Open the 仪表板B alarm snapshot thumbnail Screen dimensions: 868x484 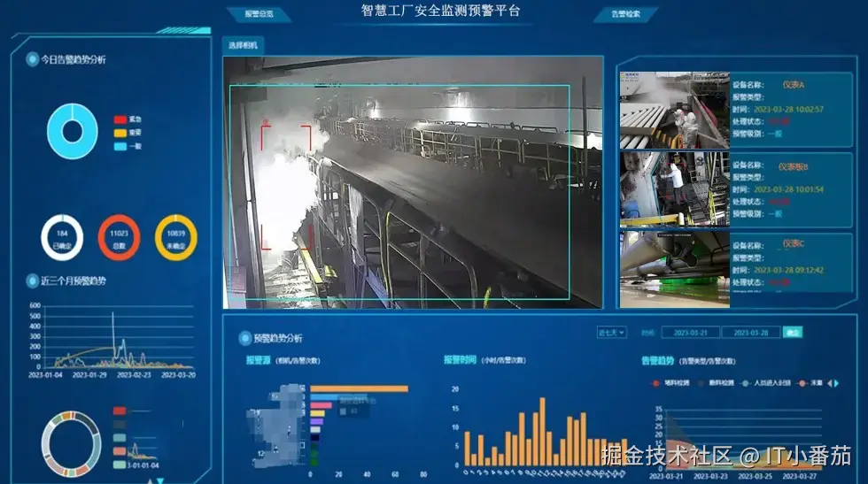(x=674, y=189)
